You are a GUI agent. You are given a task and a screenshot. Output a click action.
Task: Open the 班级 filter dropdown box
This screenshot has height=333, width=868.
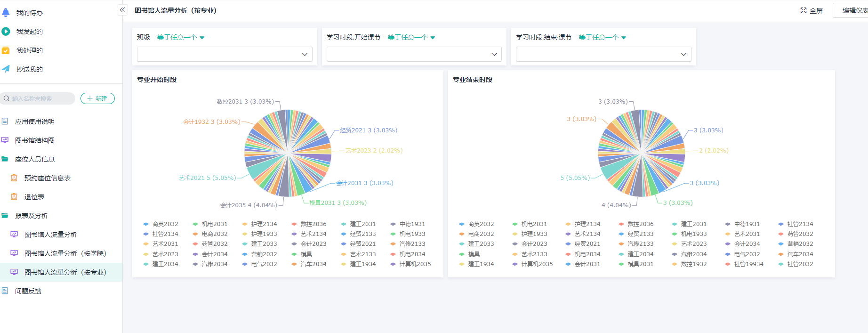[225, 54]
